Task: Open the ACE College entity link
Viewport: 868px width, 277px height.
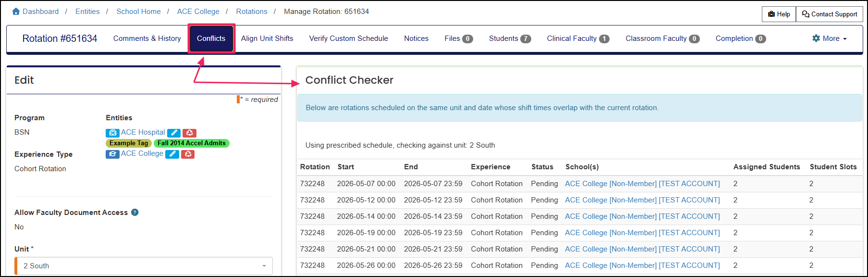Action: tap(142, 153)
